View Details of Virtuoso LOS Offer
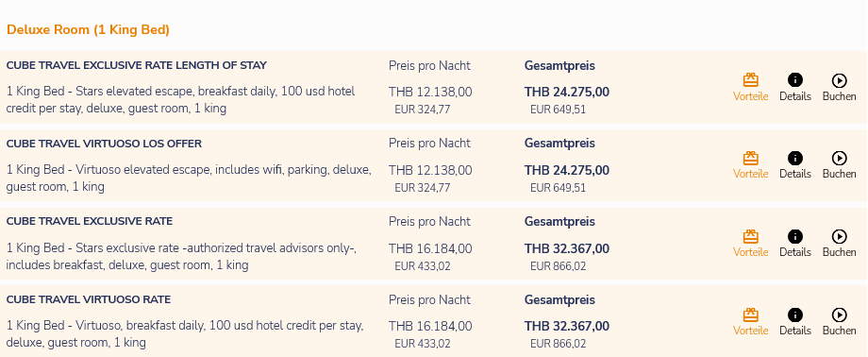Viewport: 868px width, 357px height. [x=795, y=165]
